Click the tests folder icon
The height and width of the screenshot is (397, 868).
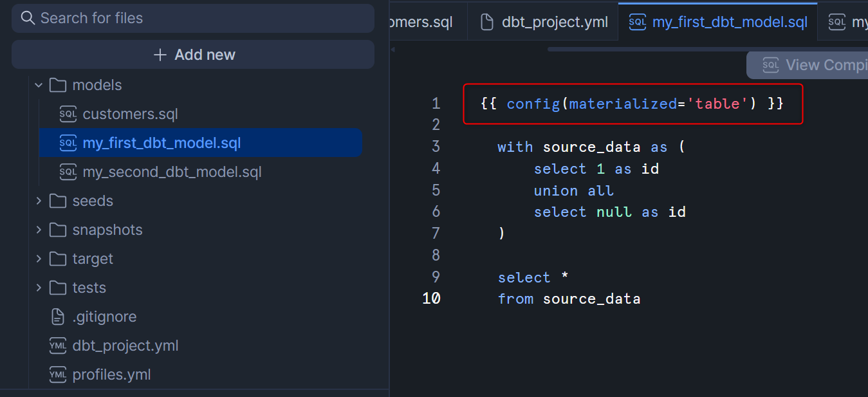pos(58,288)
